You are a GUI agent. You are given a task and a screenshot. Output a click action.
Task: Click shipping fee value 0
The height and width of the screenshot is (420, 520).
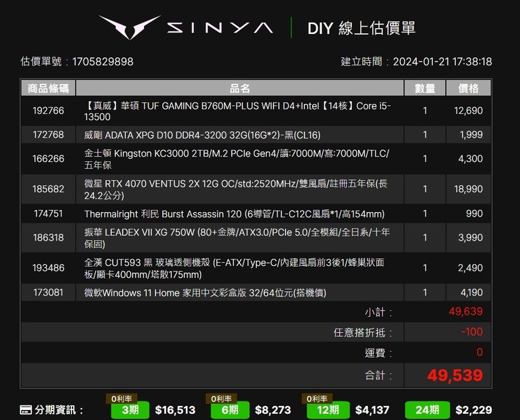pos(479,352)
